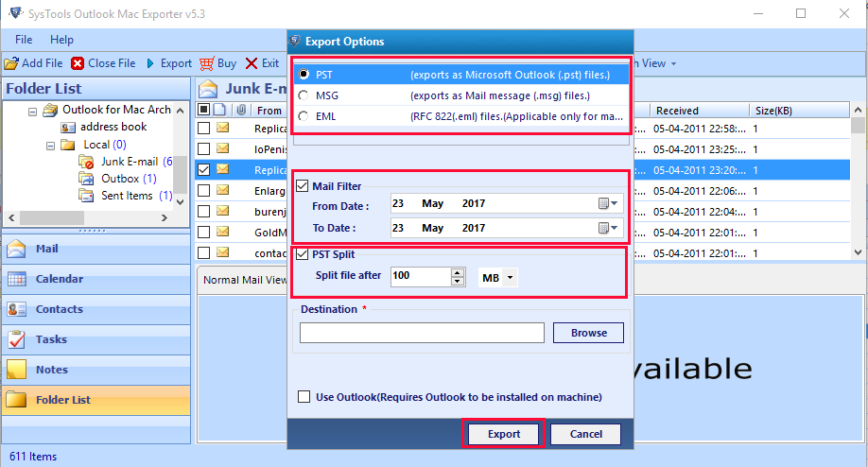
Task: Collapse the Outlook for Mac Archive tree node
Action: pos(33,112)
